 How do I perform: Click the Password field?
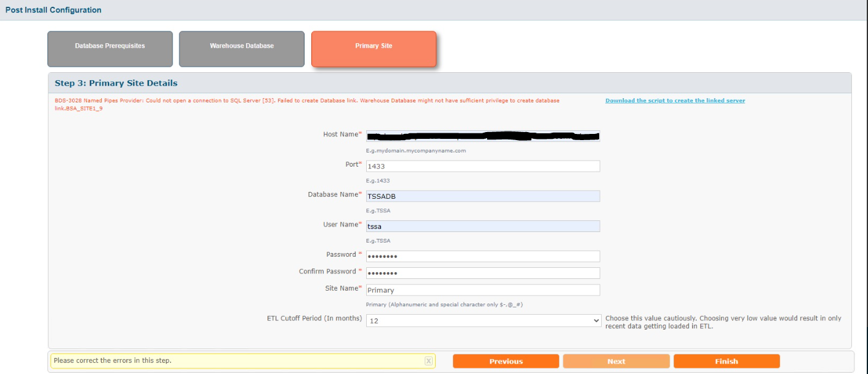coord(483,256)
